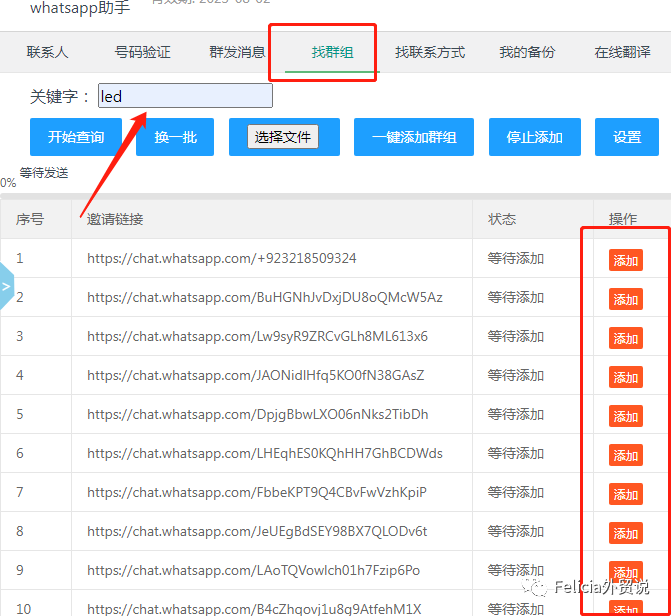The image size is (671, 616).
Task: Start the search with 开始查询 button
Action: coord(76,137)
